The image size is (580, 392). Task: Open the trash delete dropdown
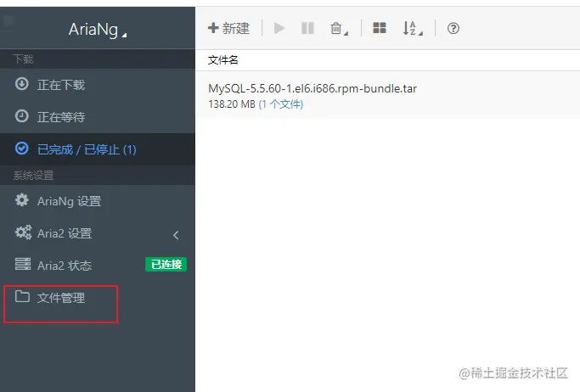[x=339, y=29]
